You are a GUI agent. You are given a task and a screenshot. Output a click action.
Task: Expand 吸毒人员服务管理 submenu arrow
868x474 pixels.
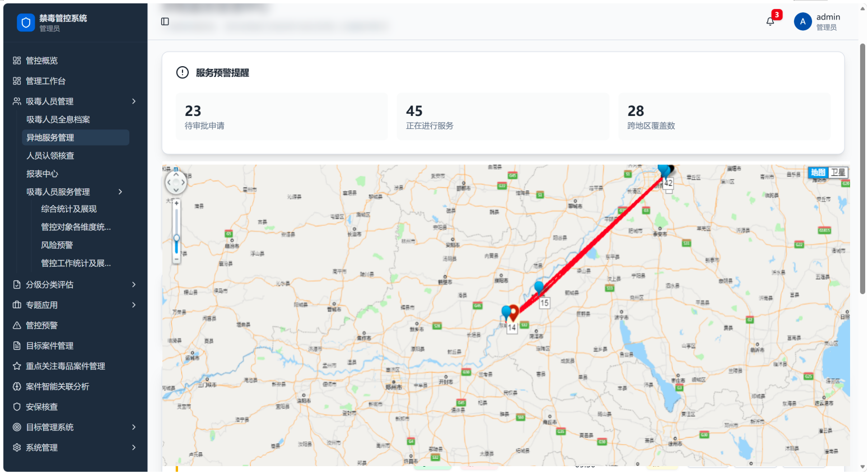pyautogui.click(x=120, y=192)
